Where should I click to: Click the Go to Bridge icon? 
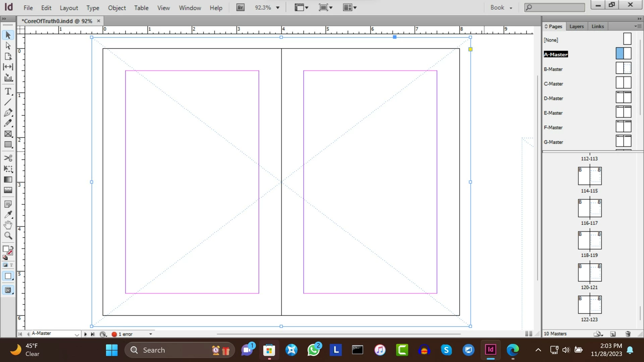pyautogui.click(x=240, y=7)
